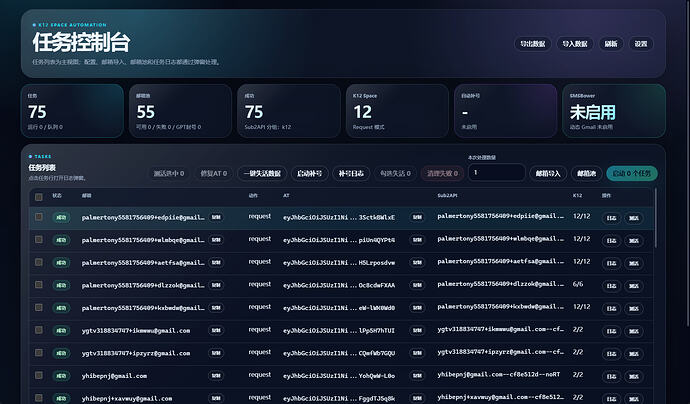This screenshot has width=690, height=404.
Task: Check the box for the aetfsa@gmail row
Action: pyautogui.click(x=39, y=262)
